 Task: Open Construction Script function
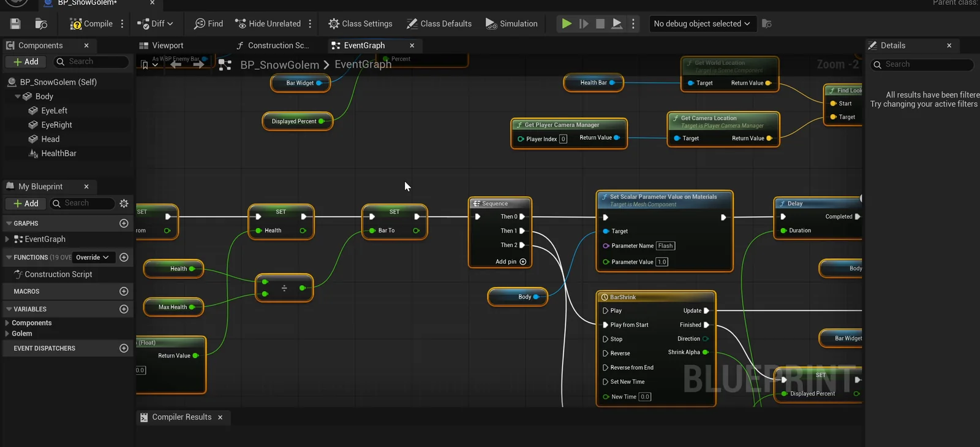pyautogui.click(x=58, y=275)
